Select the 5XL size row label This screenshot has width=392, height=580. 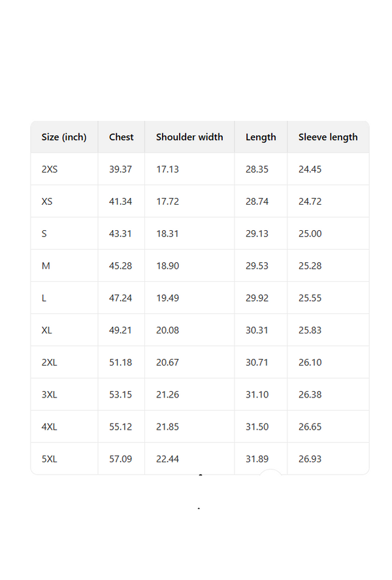50,459
